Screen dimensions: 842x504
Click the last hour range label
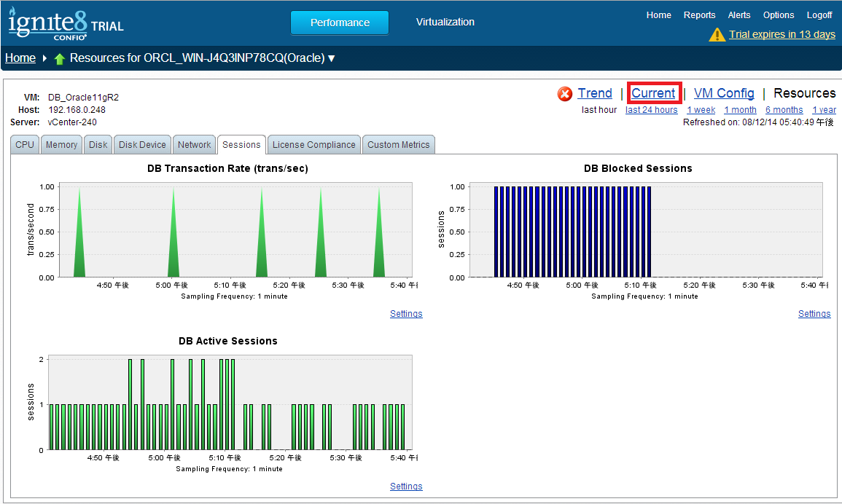[599, 110]
